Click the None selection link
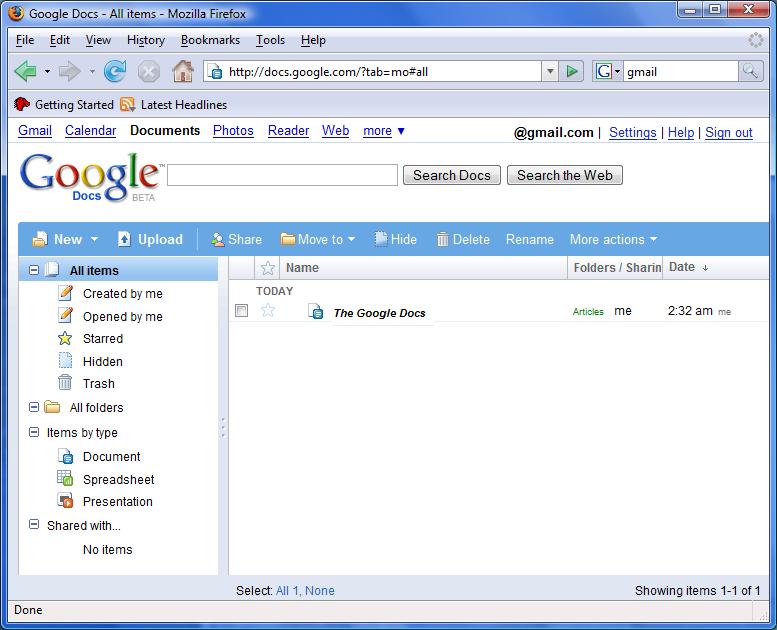 [x=320, y=590]
